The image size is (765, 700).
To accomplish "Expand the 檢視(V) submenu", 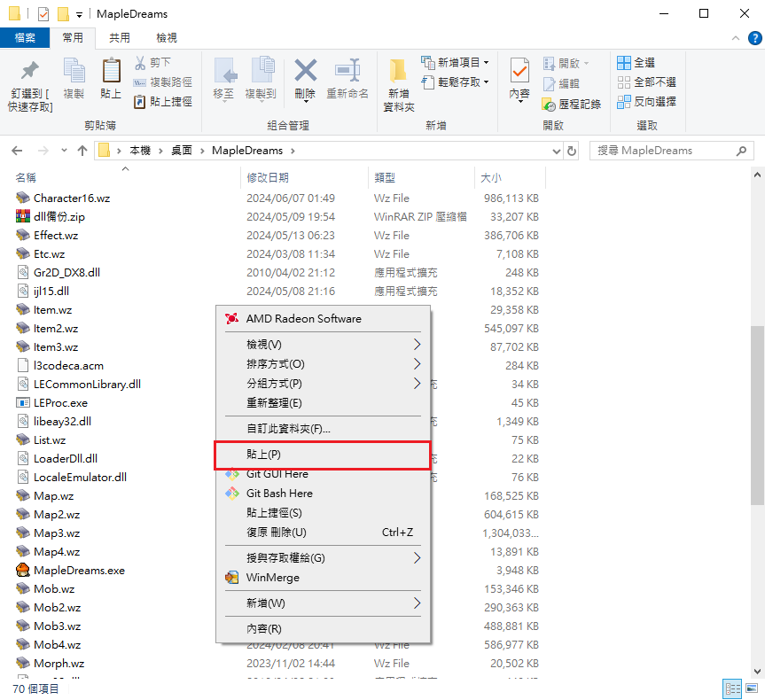I will click(x=417, y=344).
